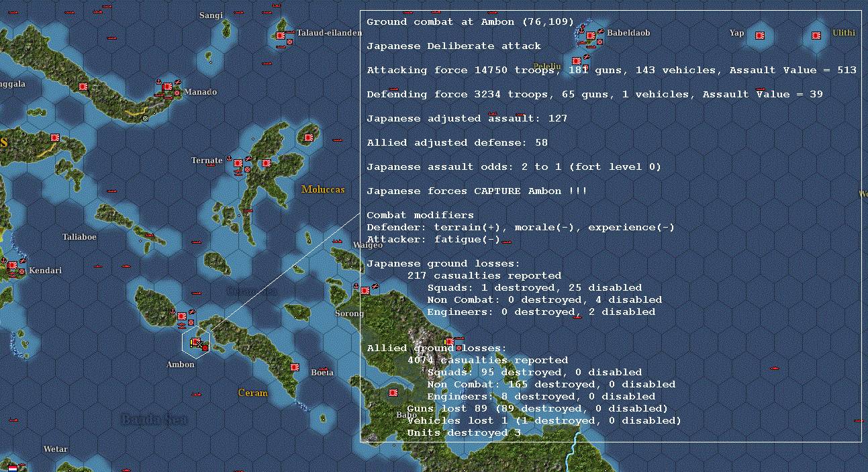Screen dimensions: 868x472
Task: Click the Boela map label
Action: pos(322,373)
